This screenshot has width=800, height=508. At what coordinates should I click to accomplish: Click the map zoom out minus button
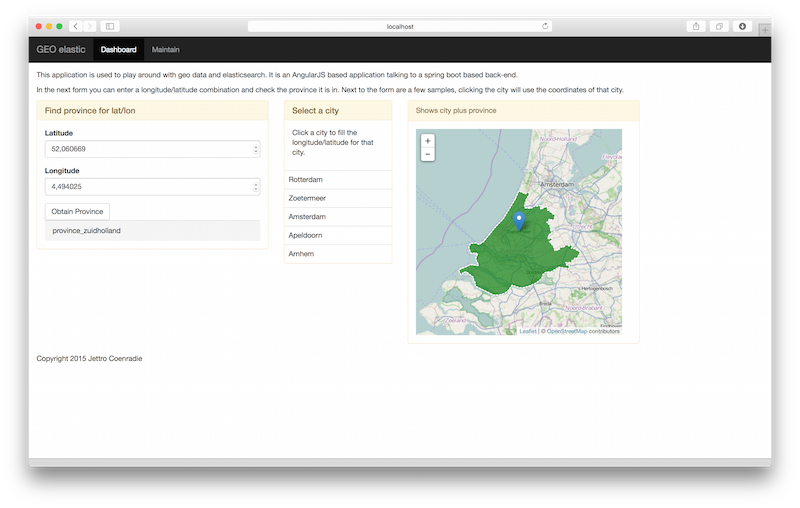coord(428,154)
